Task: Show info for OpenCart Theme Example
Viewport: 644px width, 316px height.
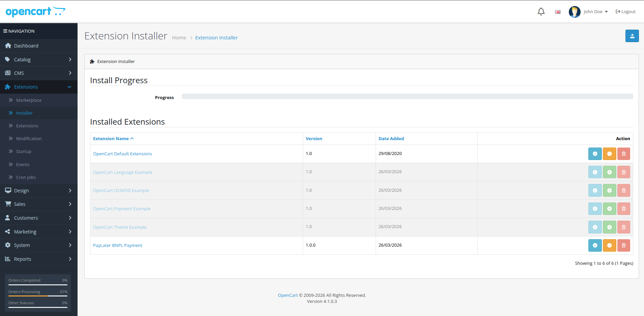Action: (595, 227)
